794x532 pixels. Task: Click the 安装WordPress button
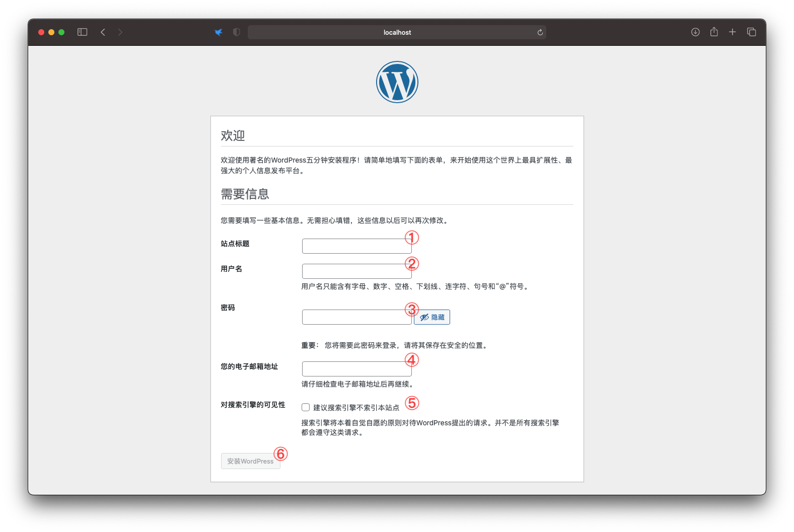click(x=250, y=461)
